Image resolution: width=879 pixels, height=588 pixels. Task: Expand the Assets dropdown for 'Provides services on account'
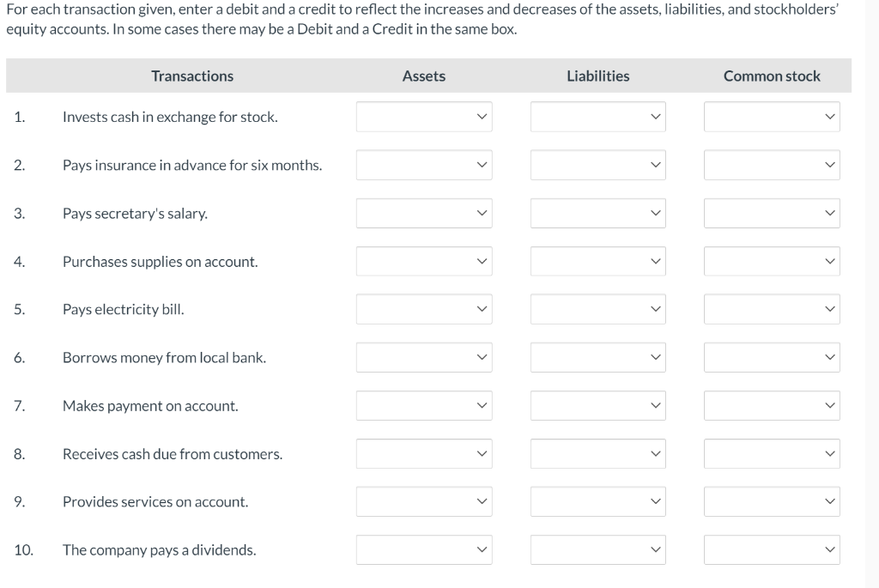(x=423, y=501)
